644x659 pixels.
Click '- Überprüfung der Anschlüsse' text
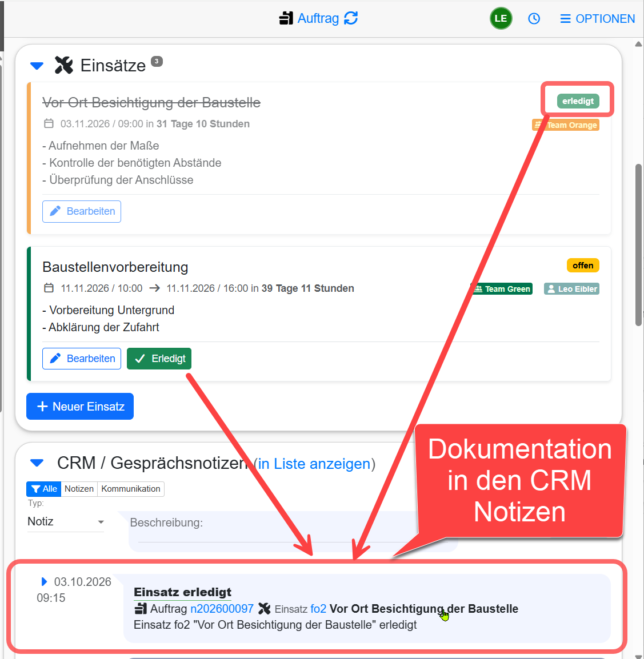[118, 180]
